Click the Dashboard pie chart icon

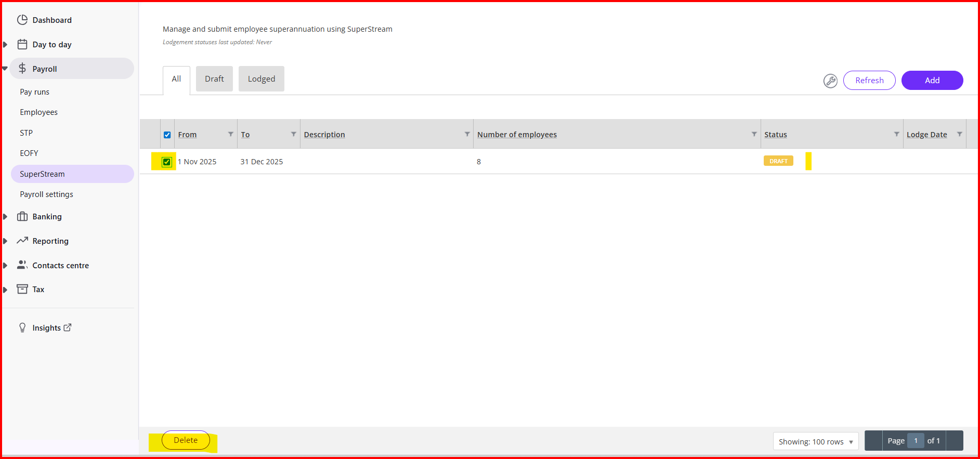click(x=22, y=20)
